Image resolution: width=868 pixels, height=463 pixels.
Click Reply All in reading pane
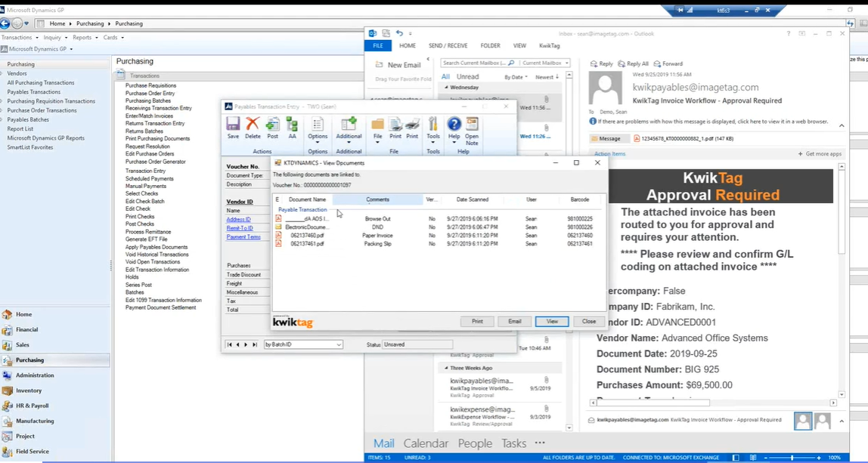click(634, 63)
